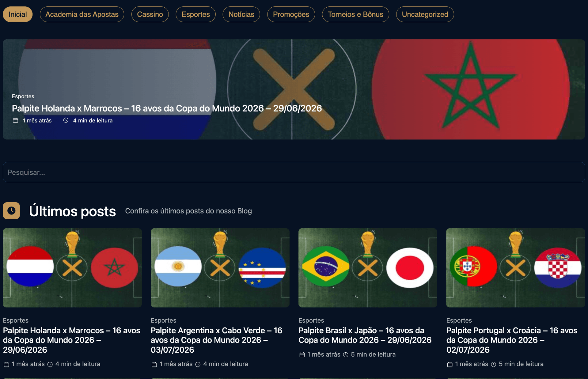
Task: Open the Palpite Argentina x Cabo Verde title
Action: pyautogui.click(x=216, y=340)
